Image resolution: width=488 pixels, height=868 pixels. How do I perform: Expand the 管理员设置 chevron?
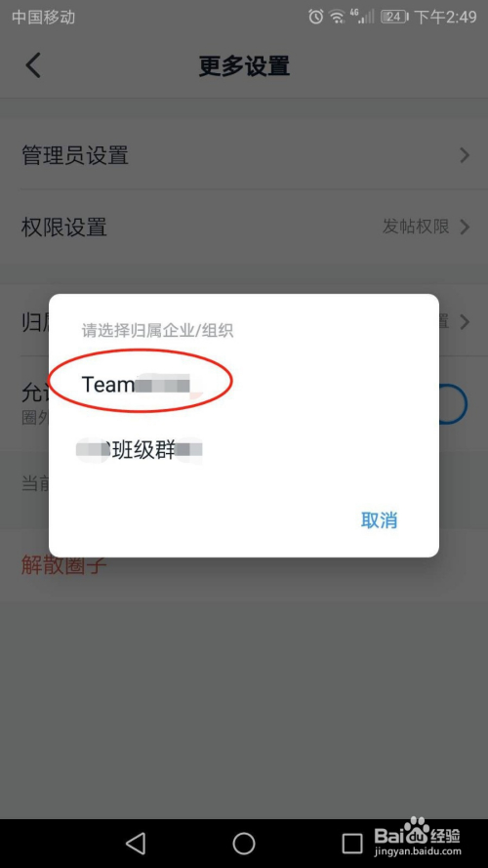(465, 155)
